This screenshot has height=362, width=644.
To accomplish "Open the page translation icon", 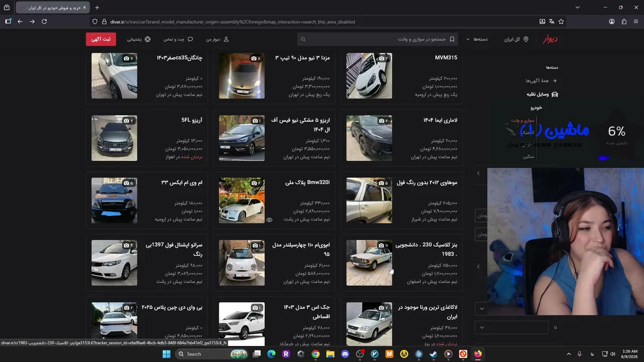I will [x=551, y=22].
